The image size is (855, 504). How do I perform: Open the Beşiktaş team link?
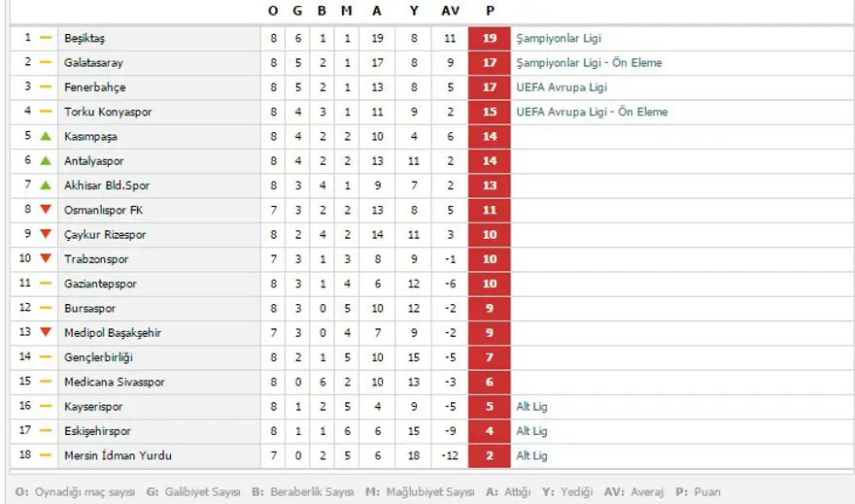(x=85, y=38)
